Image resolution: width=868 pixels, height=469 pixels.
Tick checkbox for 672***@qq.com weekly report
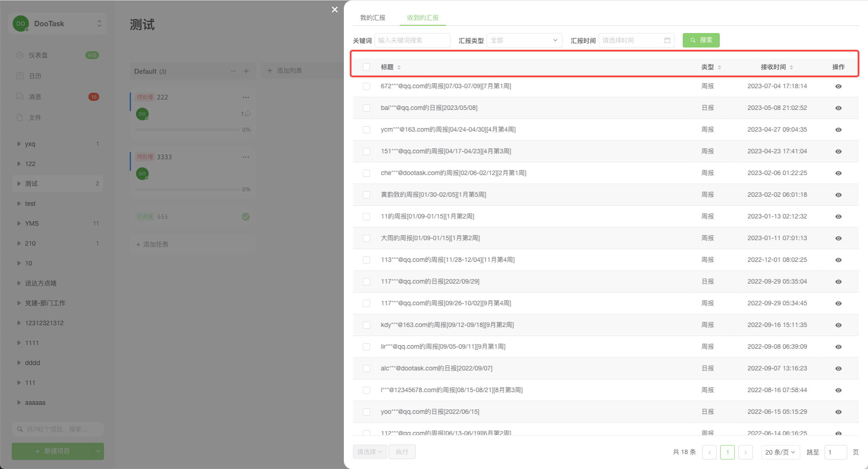[366, 86]
